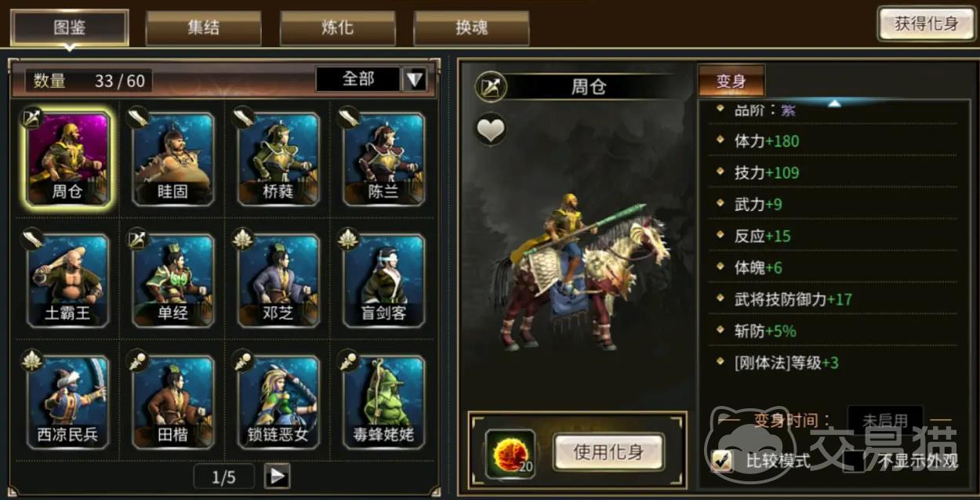This screenshot has height=500, width=980.
Task: Click the red fire orb item icon
Action: point(510,454)
